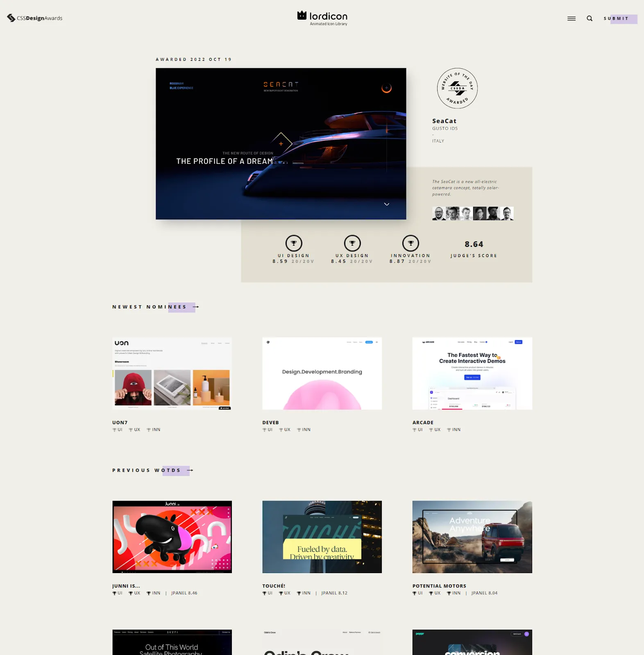This screenshot has width=644, height=655.
Task: Open the NEWEST NOMINEES section link
Action: tap(150, 307)
